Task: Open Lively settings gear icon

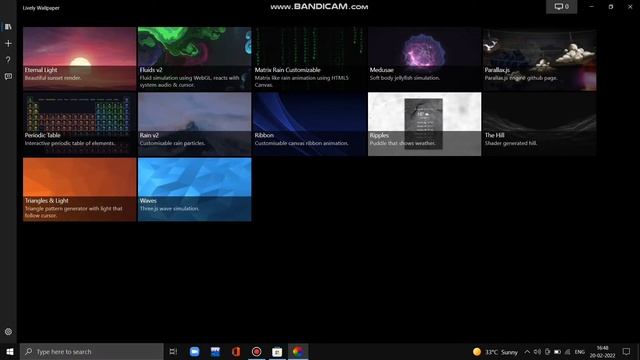Action: 8,331
